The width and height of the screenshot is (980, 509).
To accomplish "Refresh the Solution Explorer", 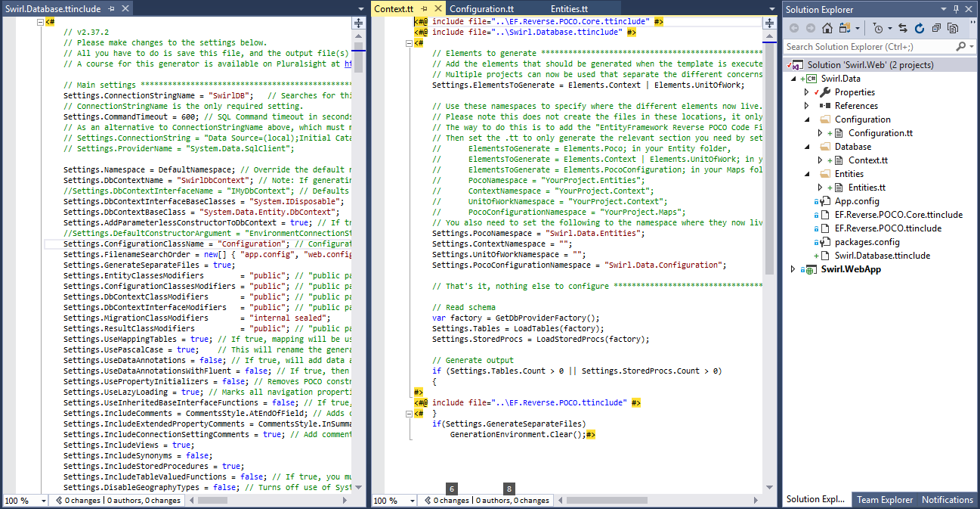I will coord(920,28).
